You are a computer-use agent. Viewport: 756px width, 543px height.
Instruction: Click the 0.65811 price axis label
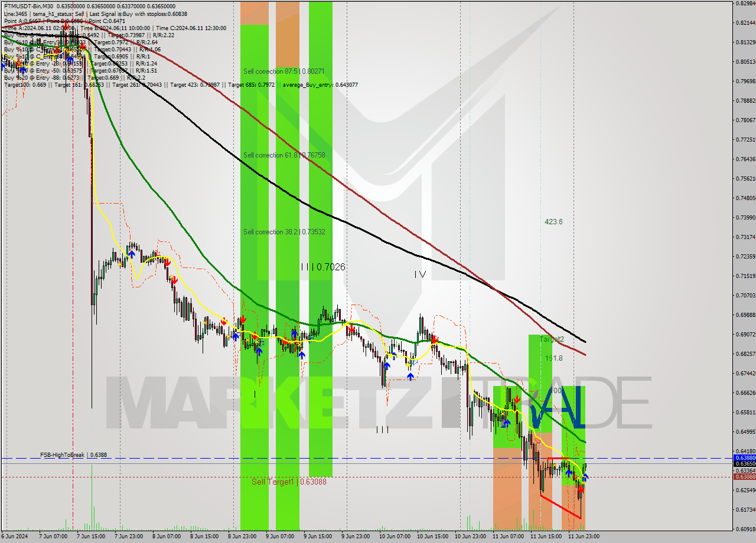745,413
